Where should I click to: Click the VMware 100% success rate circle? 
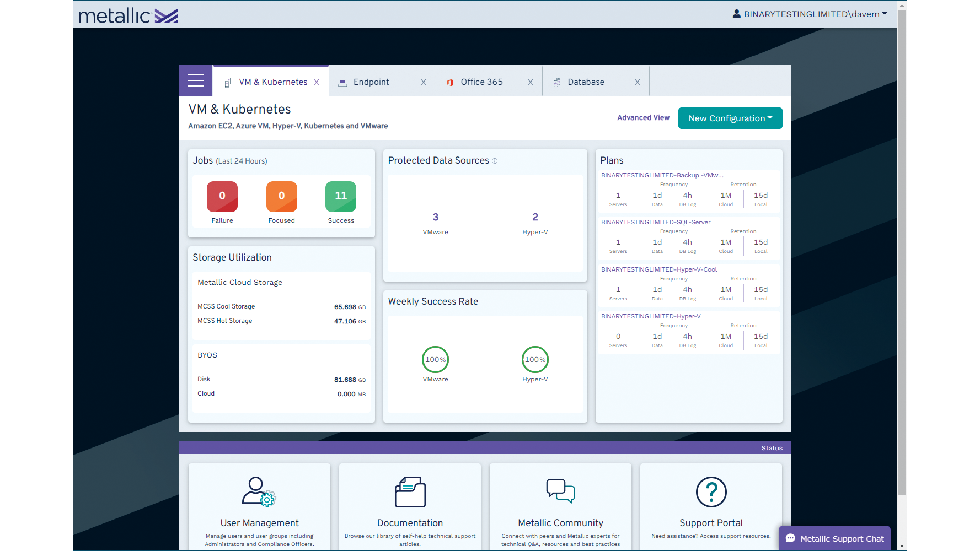click(435, 359)
